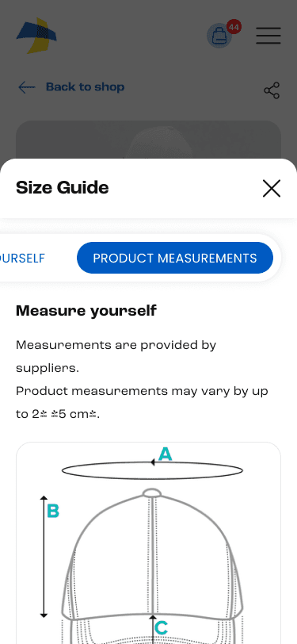Open the shopping bag icon
The height and width of the screenshot is (644, 297).
(x=219, y=36)
